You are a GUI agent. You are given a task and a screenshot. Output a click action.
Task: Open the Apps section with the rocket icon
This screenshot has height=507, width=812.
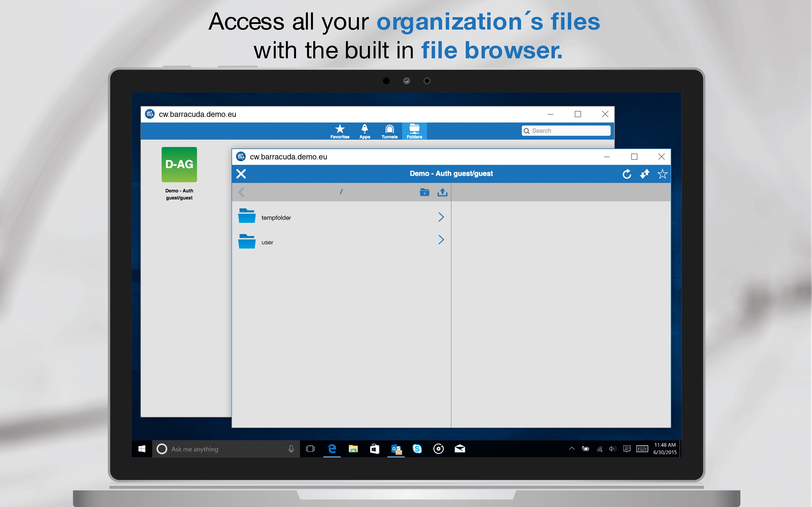pyautogui.click(x=364, y=131)
